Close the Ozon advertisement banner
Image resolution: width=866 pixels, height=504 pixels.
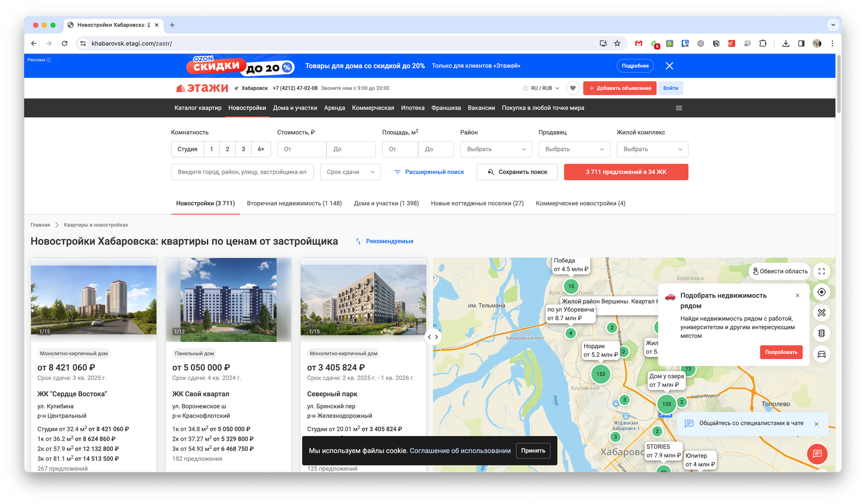pos(669,66)
